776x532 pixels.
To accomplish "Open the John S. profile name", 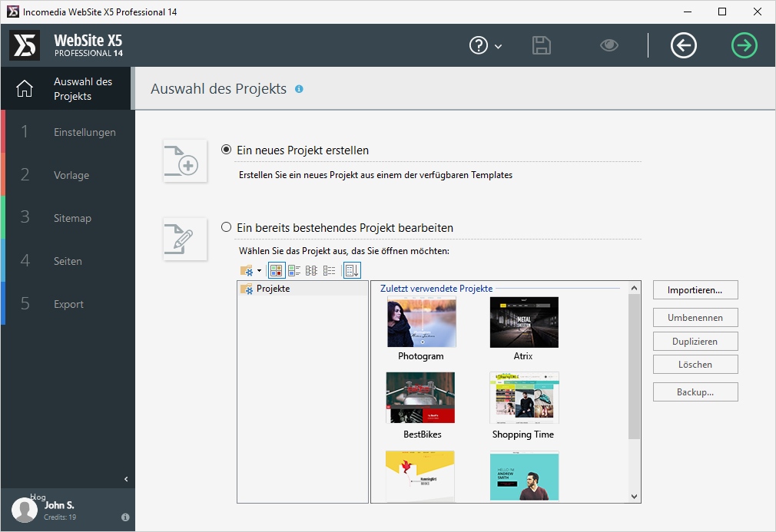I will click(x=59, y=505).
